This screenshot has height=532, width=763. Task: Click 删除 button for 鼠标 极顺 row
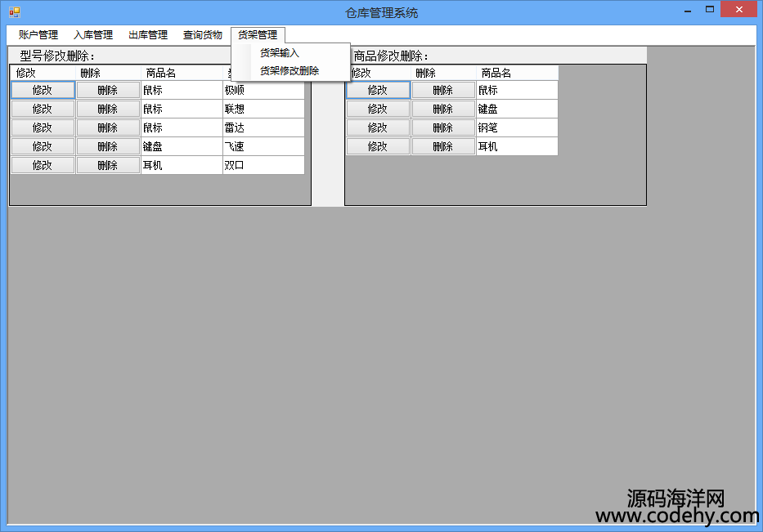(x=108, y=90)
